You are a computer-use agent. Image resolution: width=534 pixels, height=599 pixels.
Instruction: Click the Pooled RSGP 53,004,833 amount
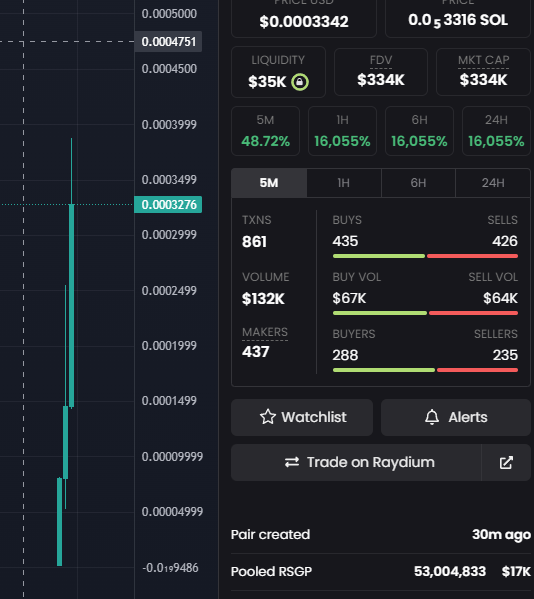coord(450,571)
